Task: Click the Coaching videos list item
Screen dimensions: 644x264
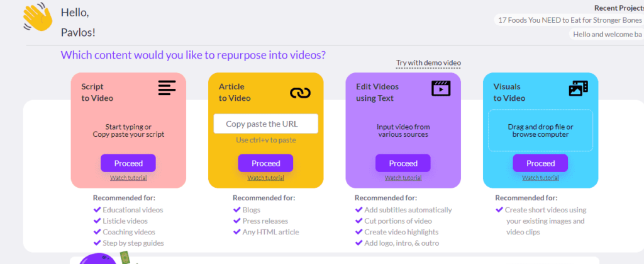Action: [x=124, y=232]
